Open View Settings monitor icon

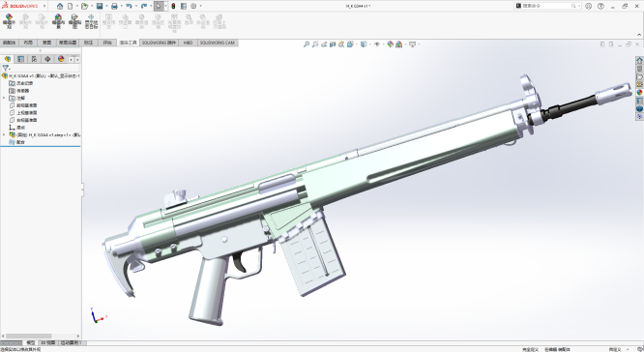pyautogui.click(x=413, y=44)
